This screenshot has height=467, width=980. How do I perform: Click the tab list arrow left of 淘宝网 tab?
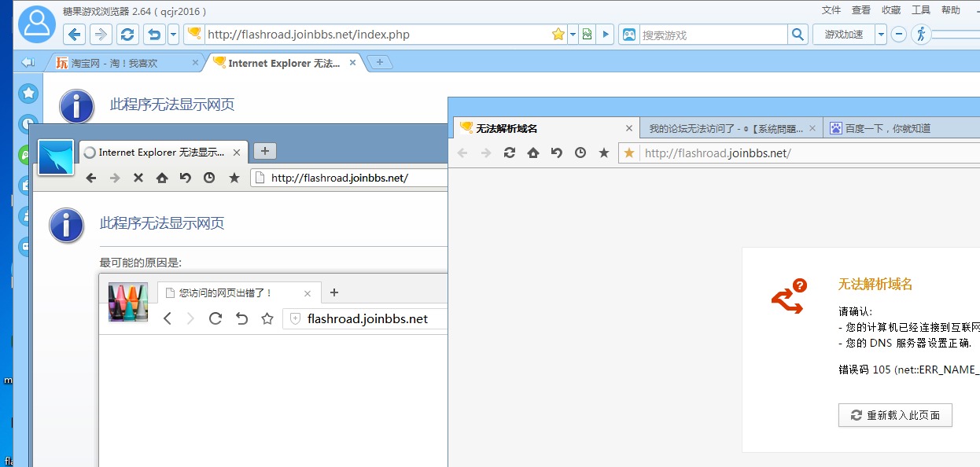coord(28,62)
